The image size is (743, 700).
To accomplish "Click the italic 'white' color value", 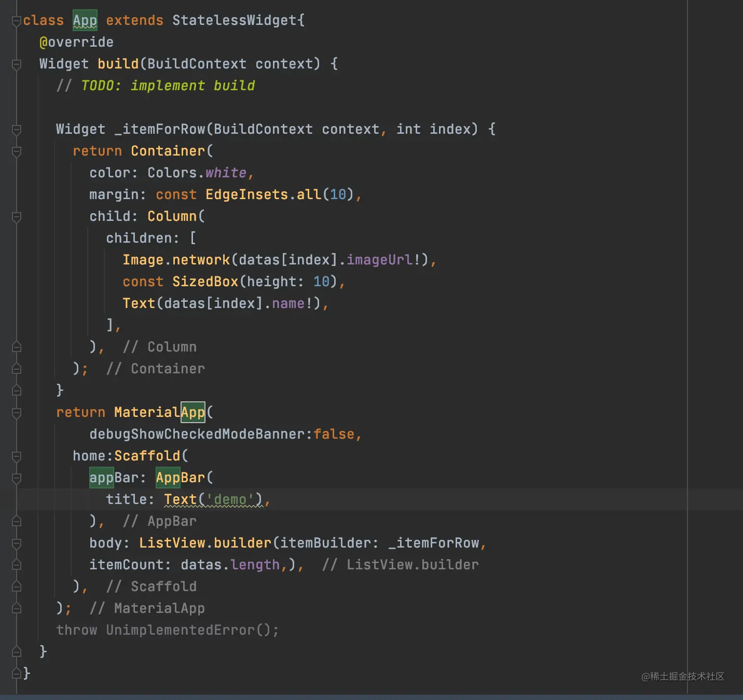I will pyautogui.click(x=226, y=173).
